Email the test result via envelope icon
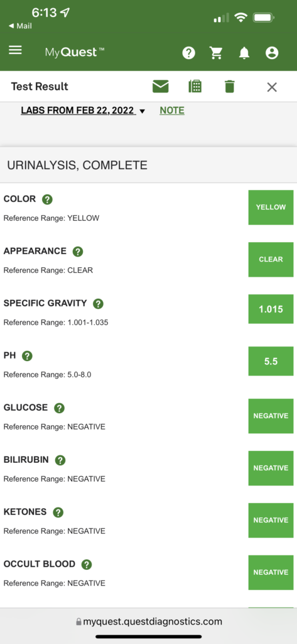Viewport: 297px width, 644px height. pos(160,87)
